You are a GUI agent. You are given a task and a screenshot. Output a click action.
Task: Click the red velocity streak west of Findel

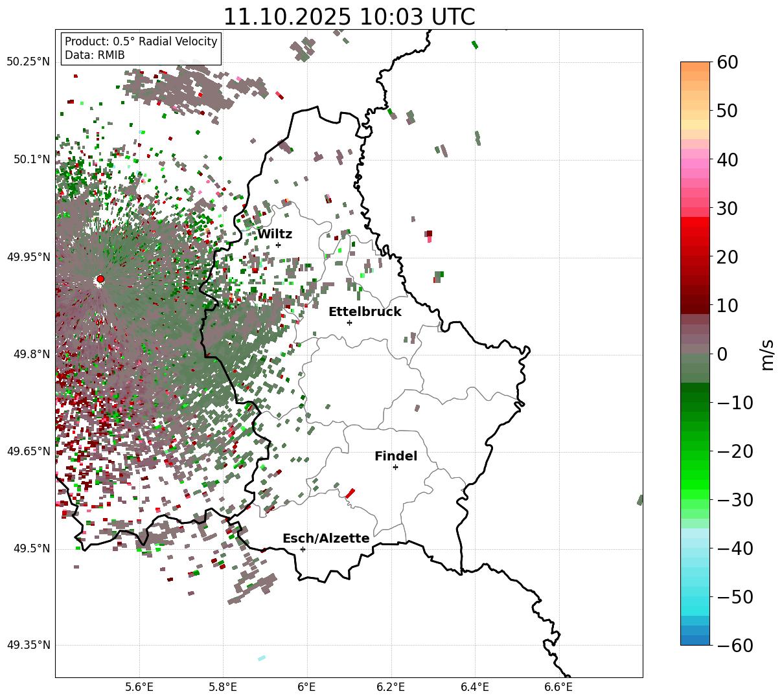tap(350, 493)
